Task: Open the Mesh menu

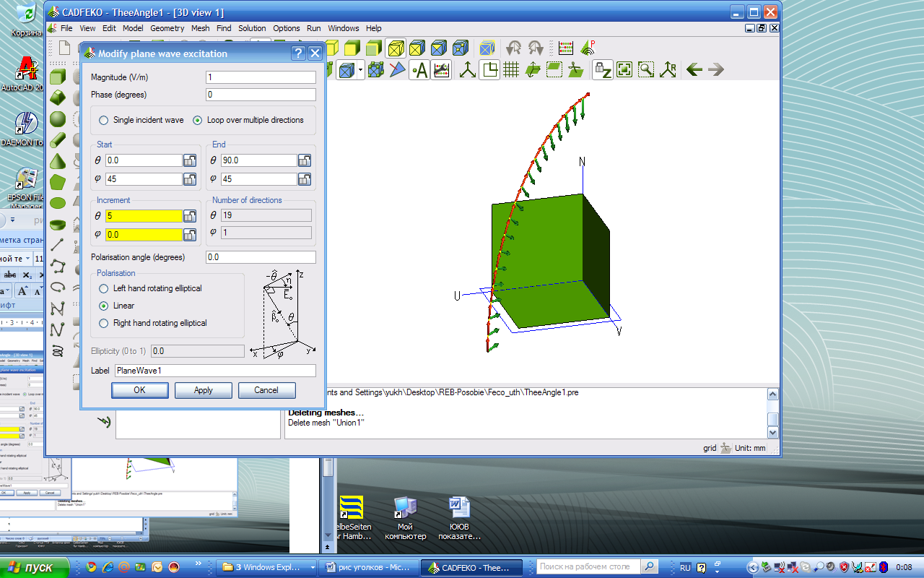Action: tap(200, 28)
